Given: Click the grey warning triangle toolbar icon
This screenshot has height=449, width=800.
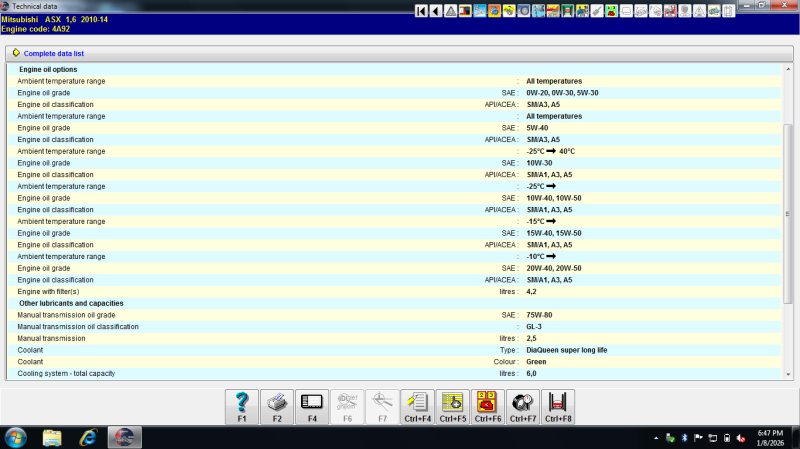Looking at the screenshot, I should click(x=451, y=11).
